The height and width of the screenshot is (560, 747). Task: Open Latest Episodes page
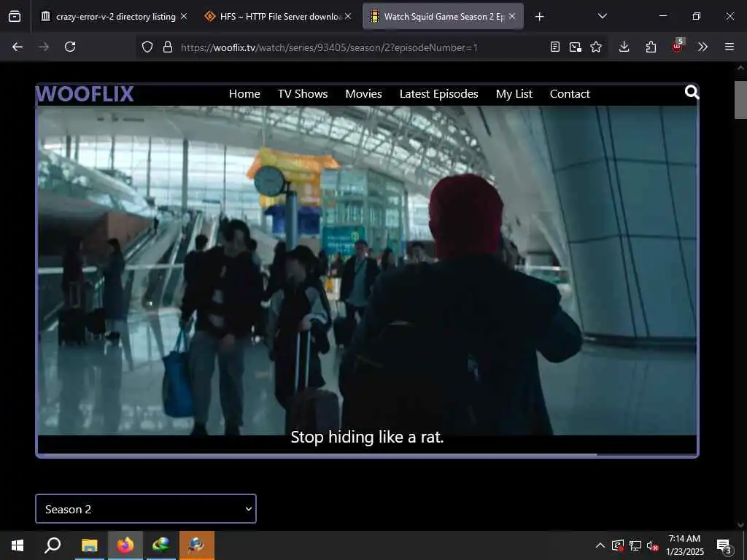pos(438,94)
